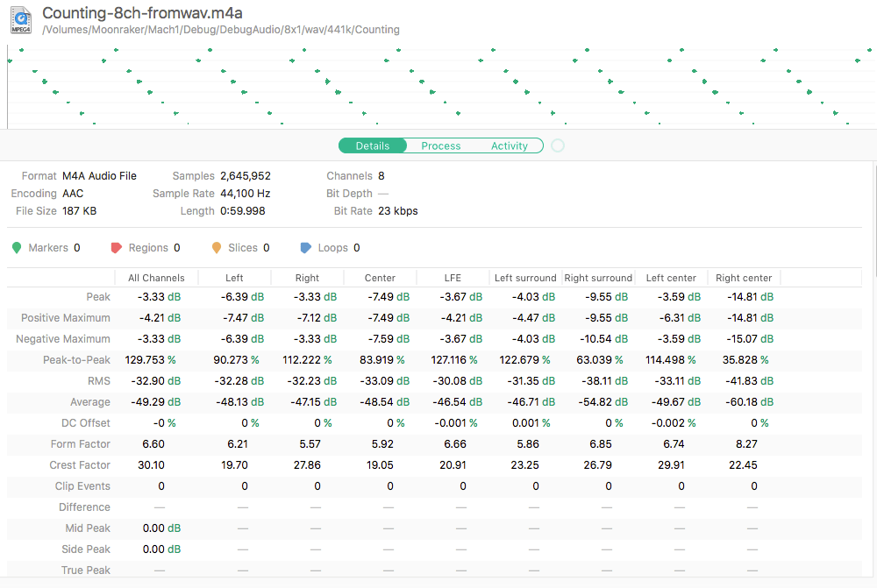877x588 pixels.
Task: Click the Slices label
Action: click(x=243, y=248)
